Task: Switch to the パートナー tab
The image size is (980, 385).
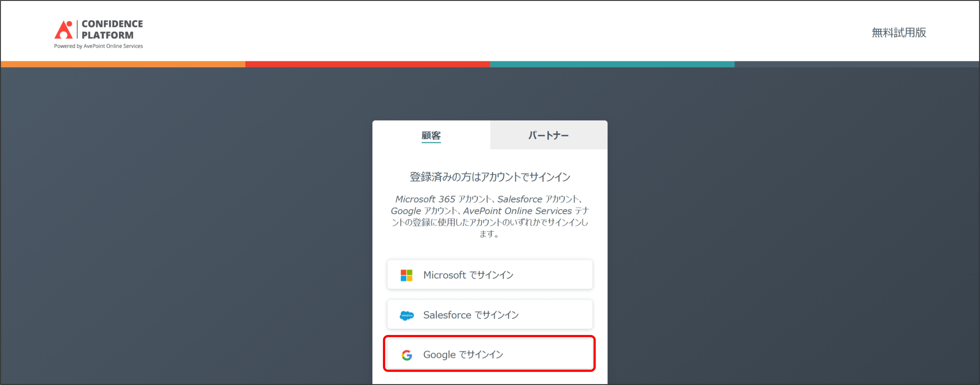Action: [548, 135]
